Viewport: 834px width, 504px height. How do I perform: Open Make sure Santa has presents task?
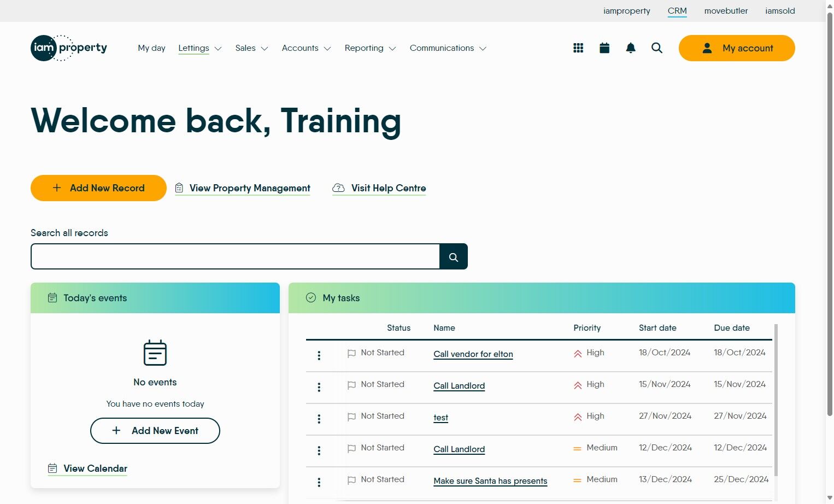pyautogui.click(x=490, y=481)
